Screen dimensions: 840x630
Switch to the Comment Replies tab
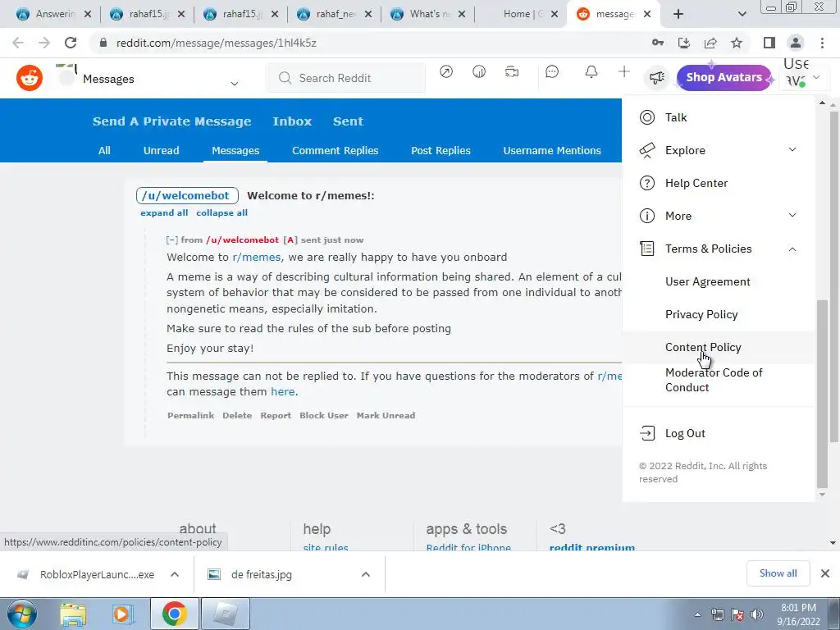coord(335,151)
